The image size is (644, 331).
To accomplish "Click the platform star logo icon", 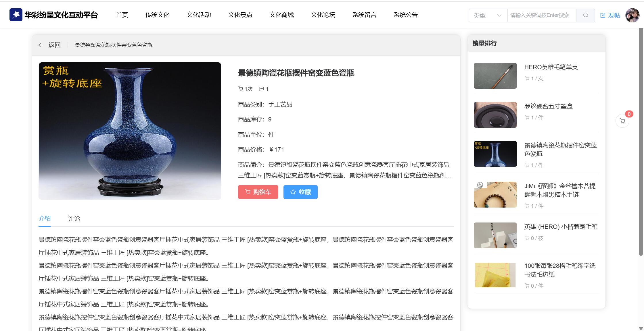I will 16,15.
